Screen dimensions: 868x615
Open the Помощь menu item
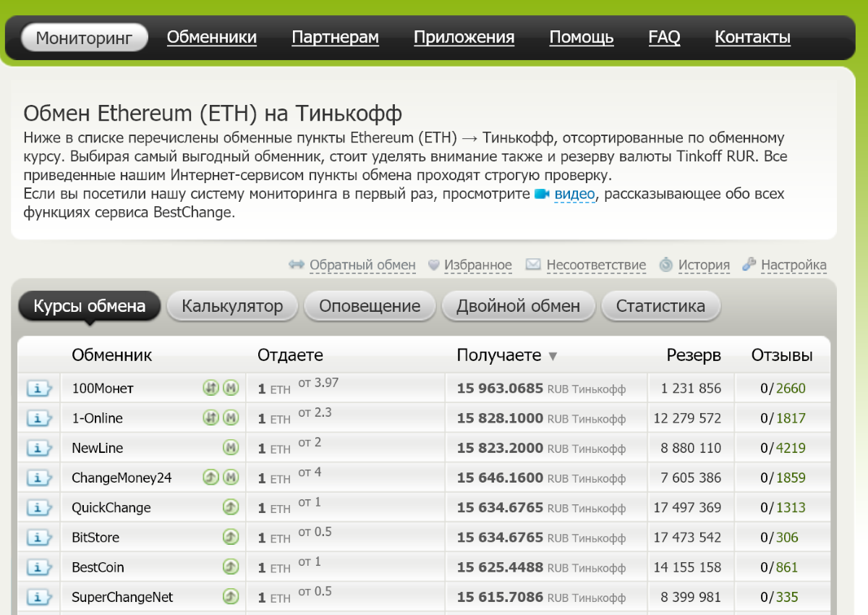(582, 37)
